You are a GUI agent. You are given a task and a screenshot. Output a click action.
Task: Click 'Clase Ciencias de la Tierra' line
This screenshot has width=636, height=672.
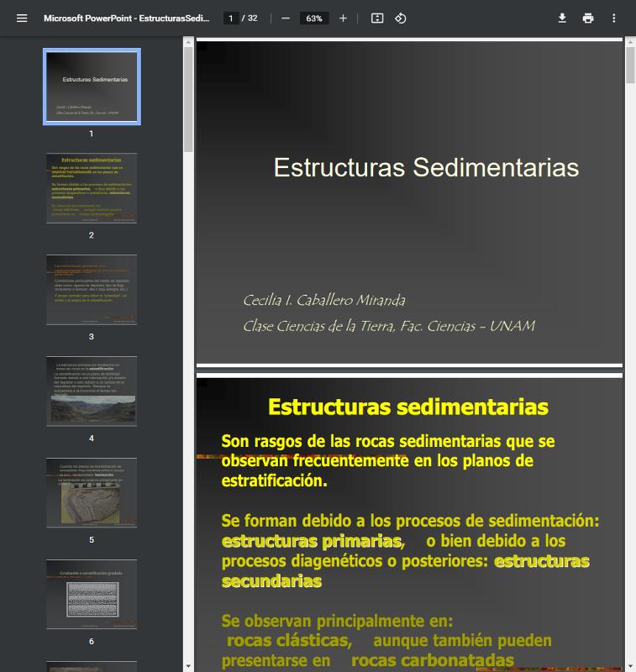click(389, 326)
